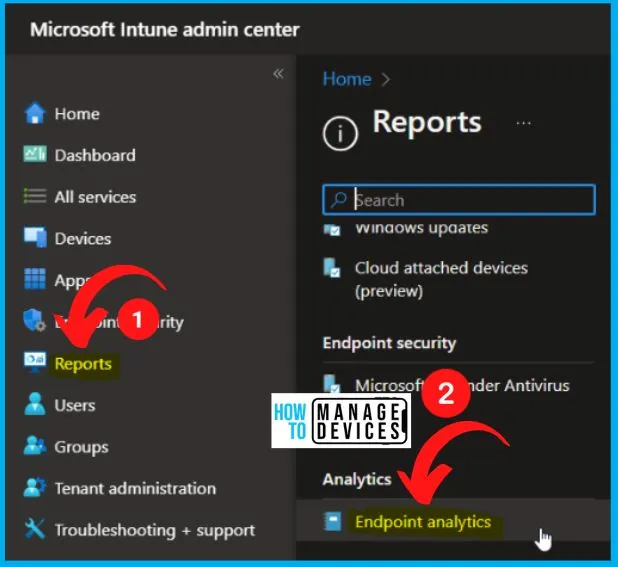This screenshot has width=618, height=567.
Task: Click the Endpoint security shield icon
Action: (x=34, y=320)
